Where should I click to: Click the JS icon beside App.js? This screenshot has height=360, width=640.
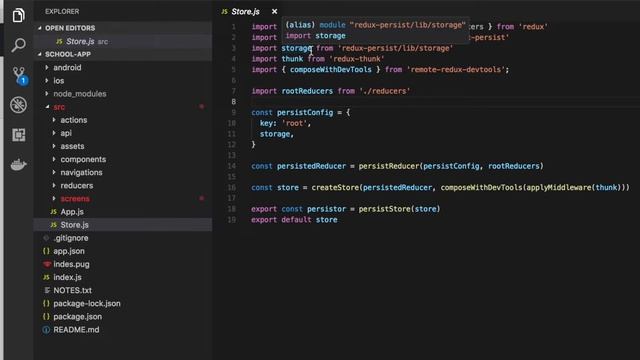53,212
